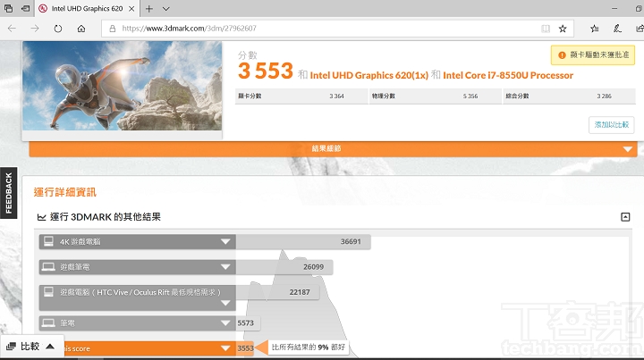Expand the orange 結果細節 bar

click(333, 149)
